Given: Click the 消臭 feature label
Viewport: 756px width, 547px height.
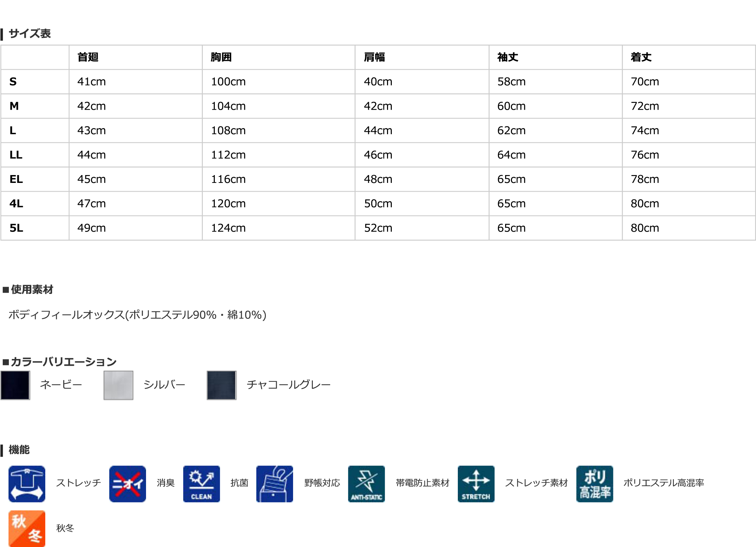Looking at the screenshot, I should pyautogui.click(x=166, y=483).
